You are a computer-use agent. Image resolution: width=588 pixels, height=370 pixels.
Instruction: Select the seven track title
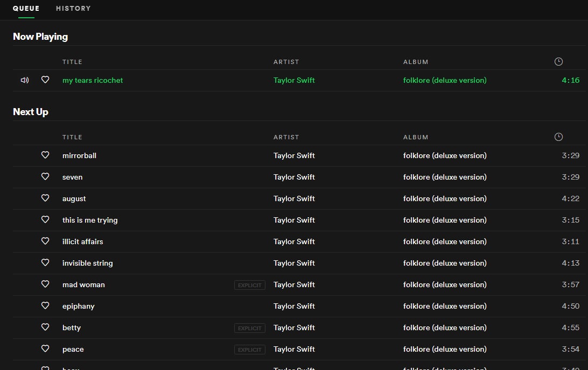[72, 177]
